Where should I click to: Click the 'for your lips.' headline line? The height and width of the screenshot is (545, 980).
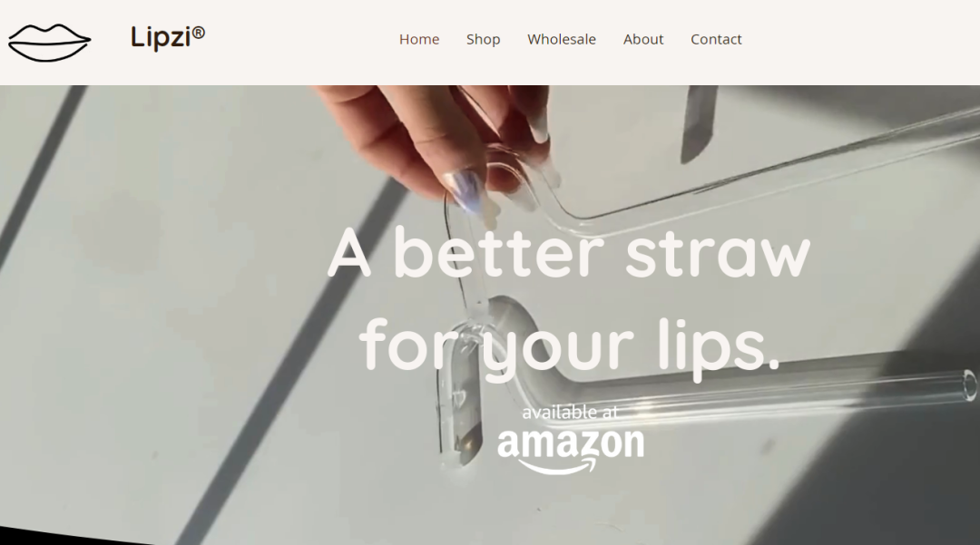(x=570, y=345)
